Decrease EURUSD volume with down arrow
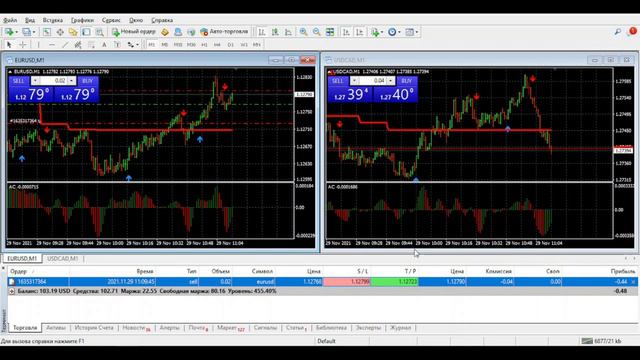This screenshot has height=360, width=640. click(35, 81)
